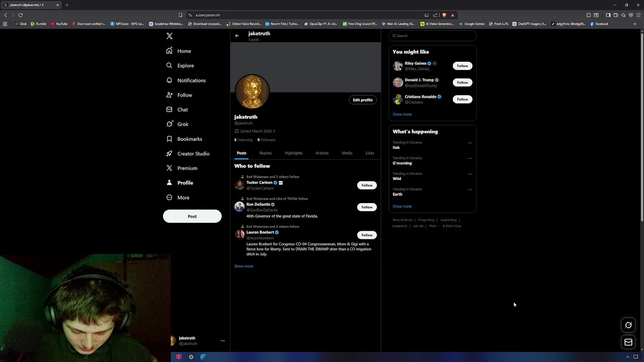Screen dimensions: 644x362
Task: Show more under You might like
Action: point(402,114)
